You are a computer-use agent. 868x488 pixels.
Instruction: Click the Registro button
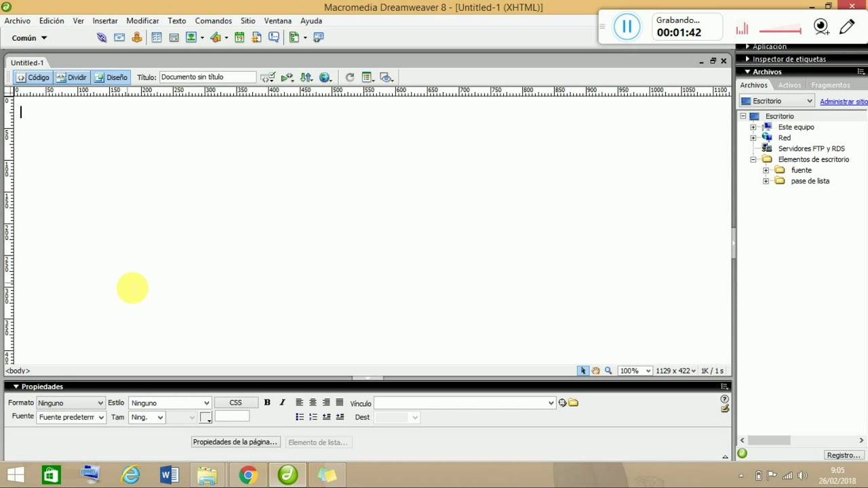coord(843,455)
